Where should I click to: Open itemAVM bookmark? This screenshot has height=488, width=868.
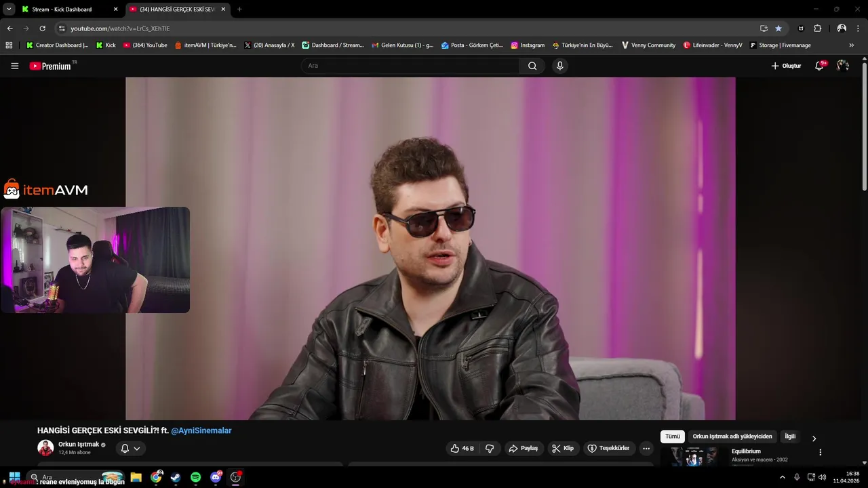pos(205,45)
